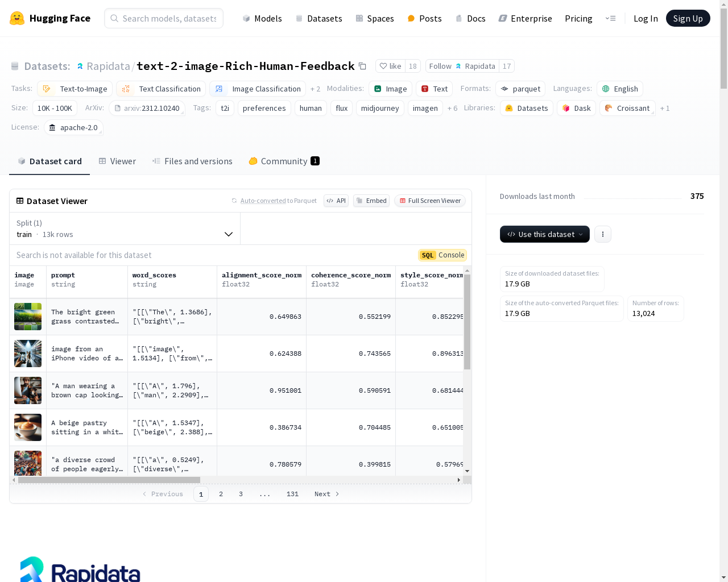Viewport: 728px width, 582px height.
Task: Follow Rapidata with the Follow button
Action: coord(462,66)
